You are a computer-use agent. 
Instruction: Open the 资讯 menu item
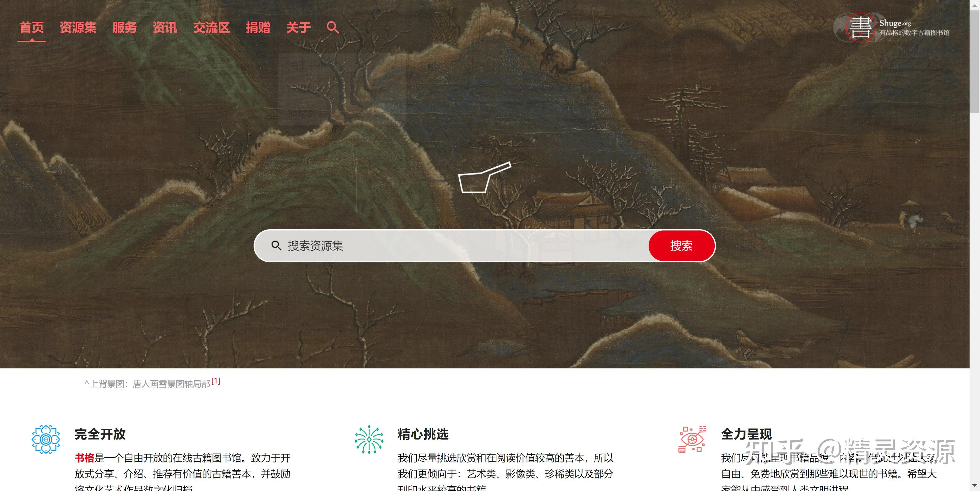165,27
